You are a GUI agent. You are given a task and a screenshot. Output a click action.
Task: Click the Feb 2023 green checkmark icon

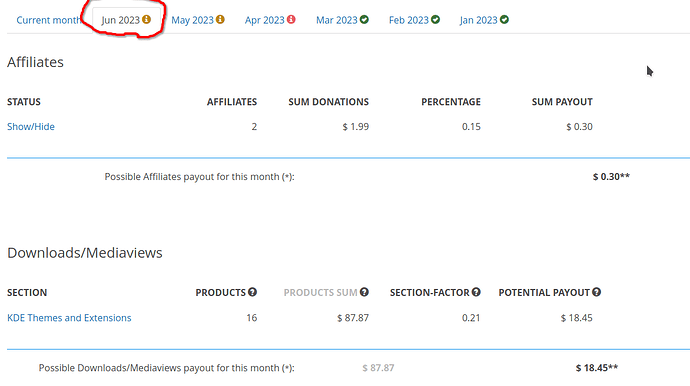435,20
